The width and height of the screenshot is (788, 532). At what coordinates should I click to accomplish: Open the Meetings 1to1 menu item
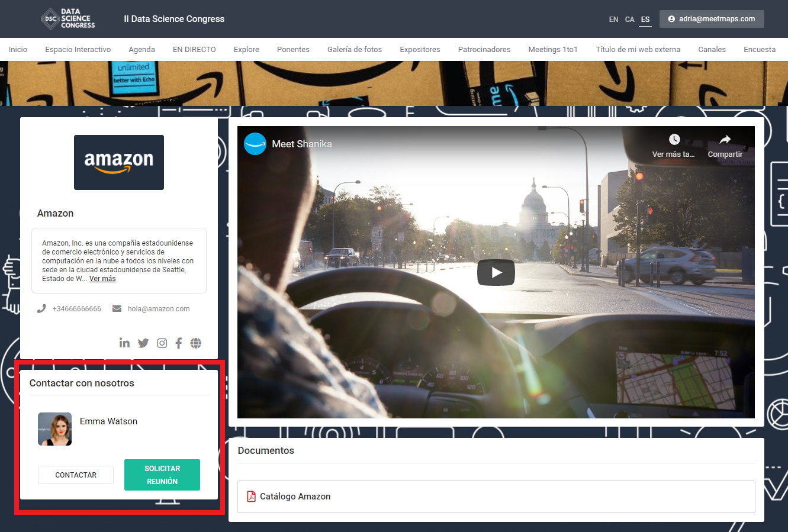point(553,49)
